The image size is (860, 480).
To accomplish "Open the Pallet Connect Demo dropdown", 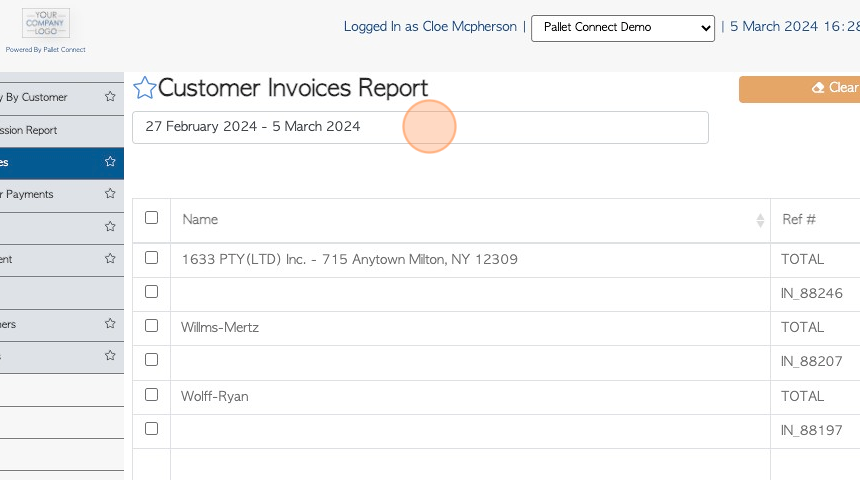I will coord(623,28).
